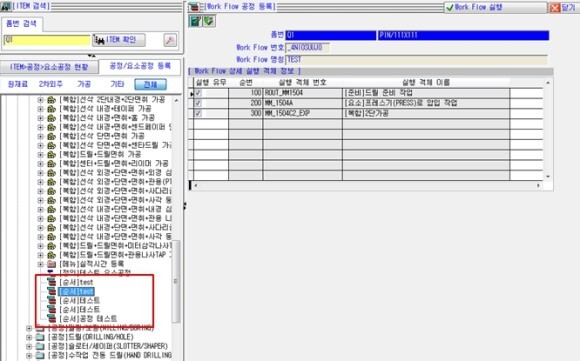Viewport: 580px width, 361px height.
Task: Select the [요소]프레스기(PRESS)로 압입 작업 cell
Action: point(426,103)
